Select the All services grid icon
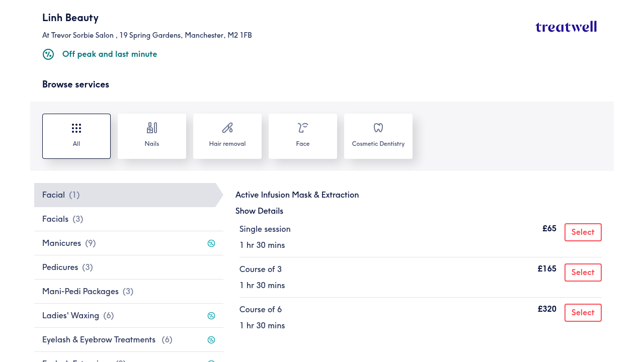Viewport: 644px width, 362px height. click(76, 128)
